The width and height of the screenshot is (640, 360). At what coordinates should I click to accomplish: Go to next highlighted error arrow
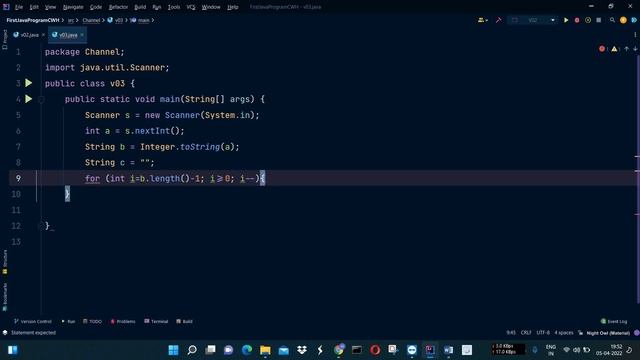[635, 49]
